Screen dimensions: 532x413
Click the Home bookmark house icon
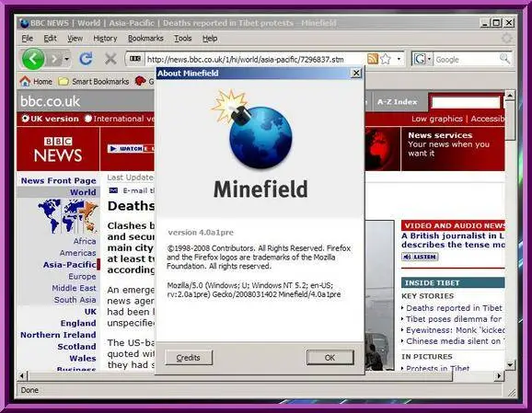click(25, 81)
